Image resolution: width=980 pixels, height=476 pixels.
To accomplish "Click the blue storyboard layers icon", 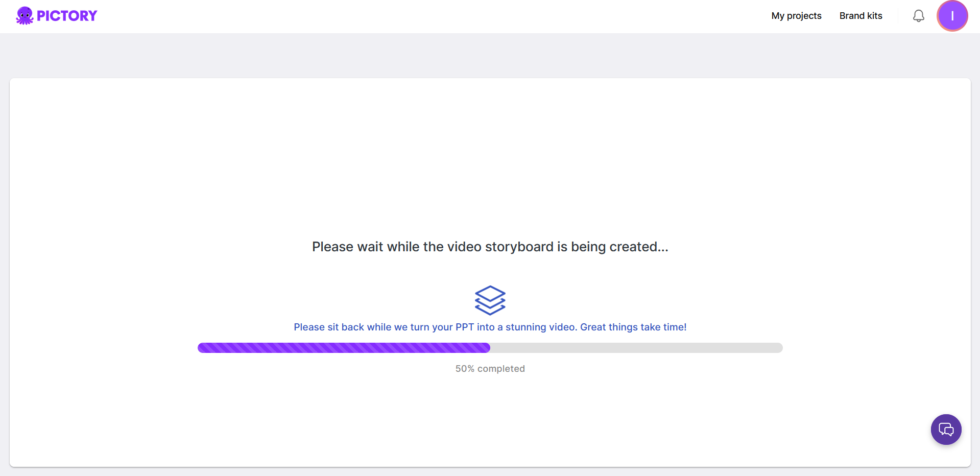I will point(490,300).
